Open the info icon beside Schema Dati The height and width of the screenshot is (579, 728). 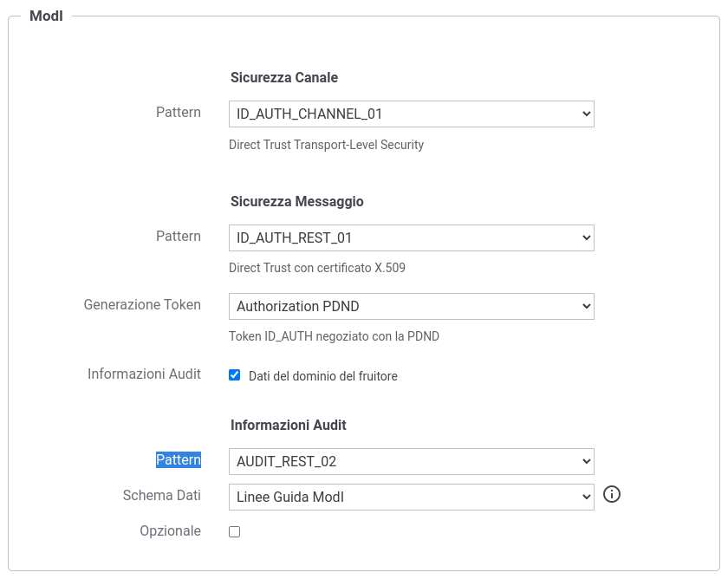[x=612, y=494]
